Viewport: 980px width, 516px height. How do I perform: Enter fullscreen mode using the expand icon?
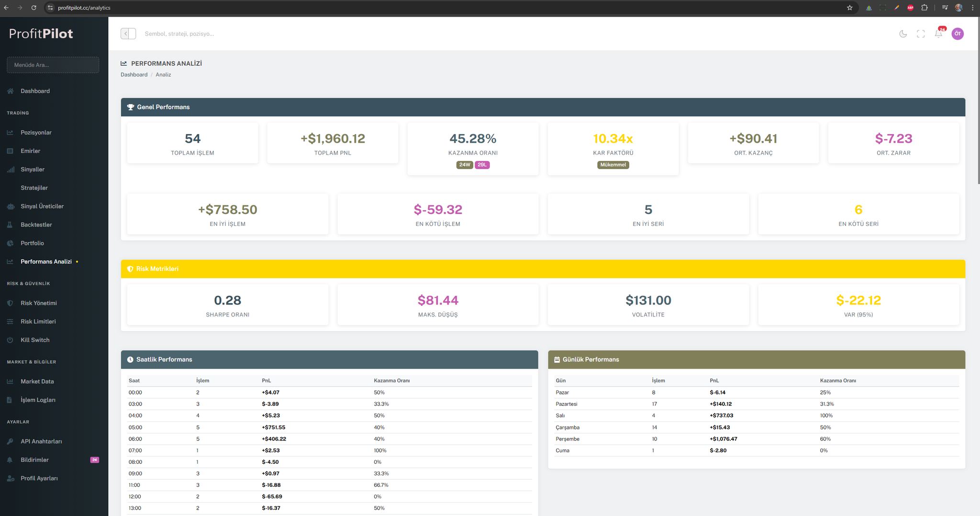[921, 34]
